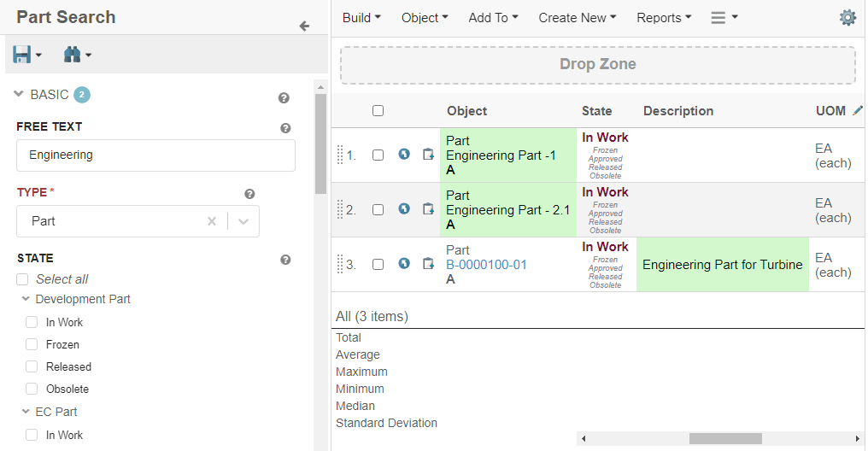Click the save search floppy disk icon
Viewport: 868px width, 451px height.
click(x=22, y=55)
